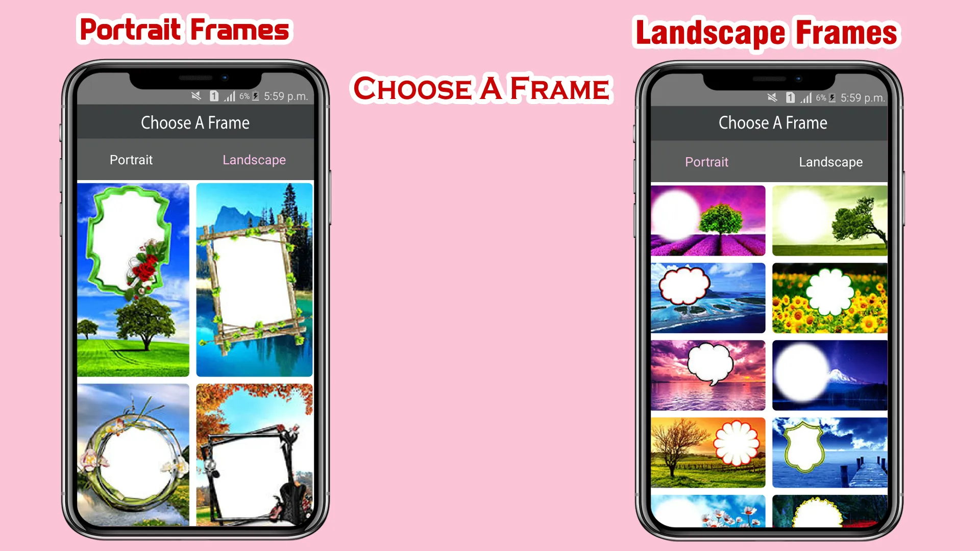Select the speech bubble cloud frame
Image resolution: width=980 pixels, height=551 pixels.
coord(708,375)
